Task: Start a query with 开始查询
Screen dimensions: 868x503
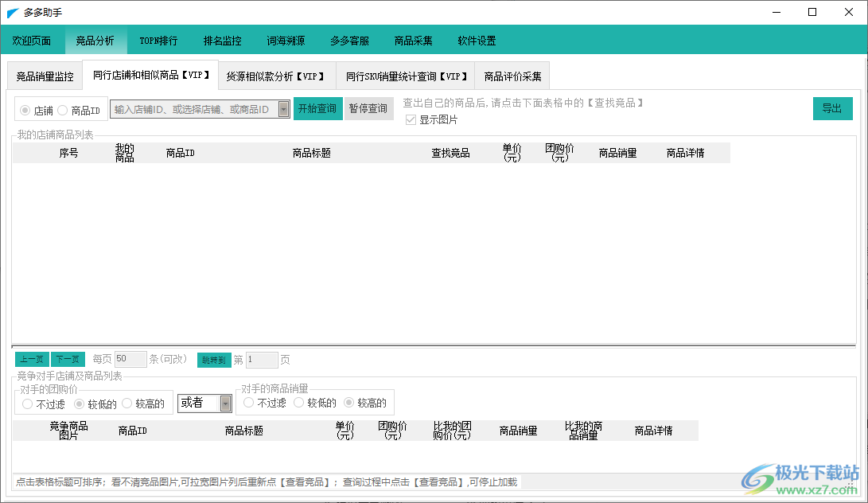Action: [x=317, y=108]
